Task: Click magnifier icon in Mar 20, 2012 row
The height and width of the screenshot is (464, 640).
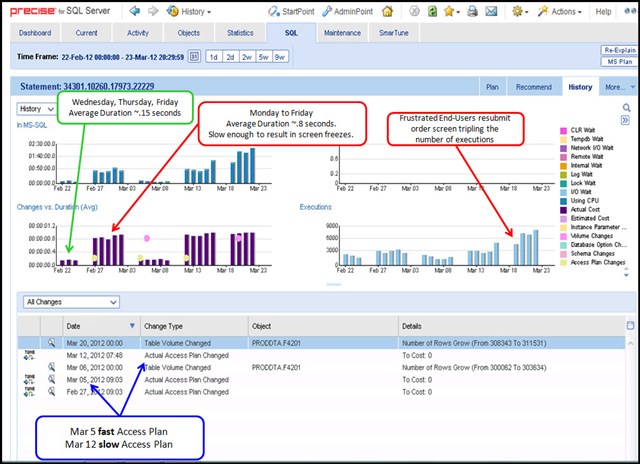Action: tap(51, 343)
